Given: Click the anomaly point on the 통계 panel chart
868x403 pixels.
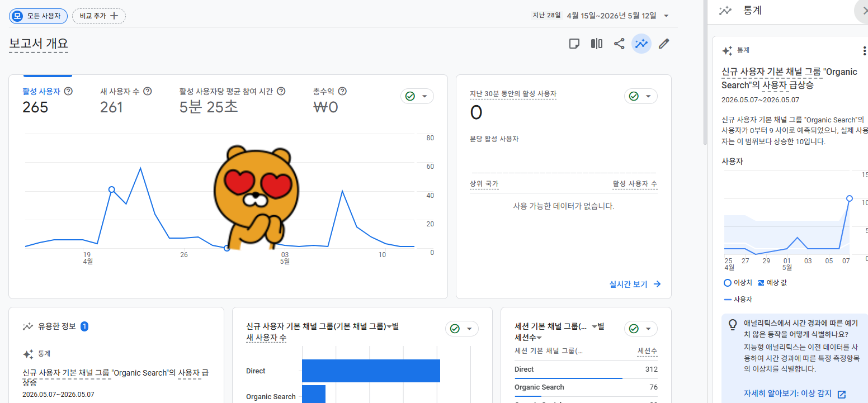Looking at the screenshot, I should (x=850, y=198).
